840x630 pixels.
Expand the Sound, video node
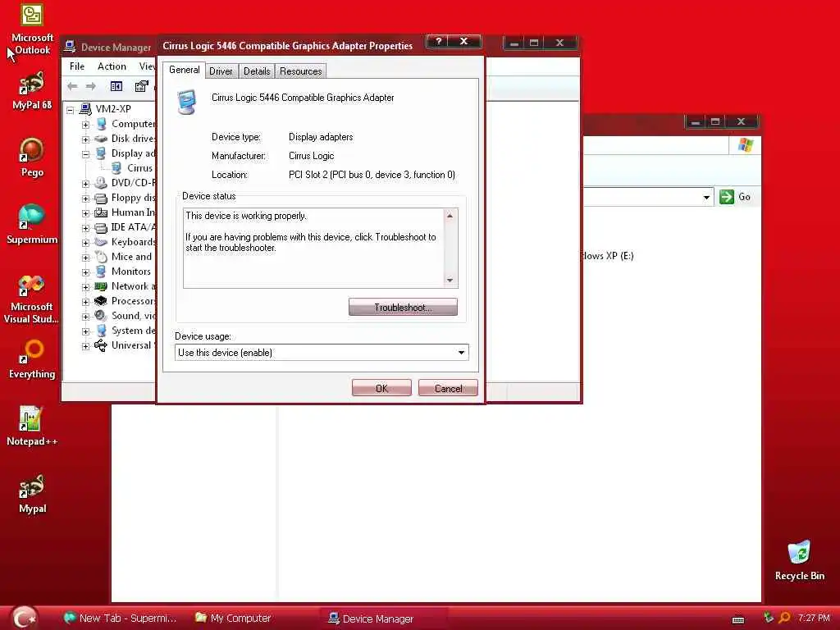pyautogui.click(x=85, y=317)
